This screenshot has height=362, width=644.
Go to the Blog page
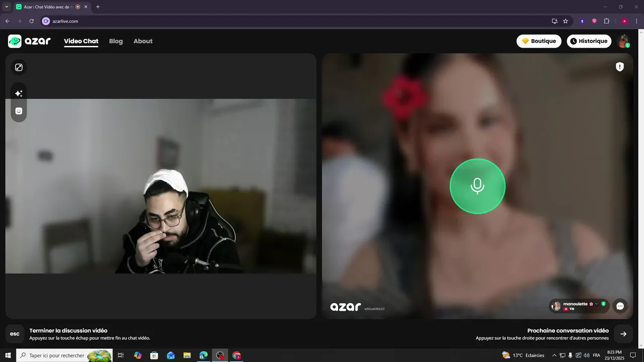tap(116, 41)
